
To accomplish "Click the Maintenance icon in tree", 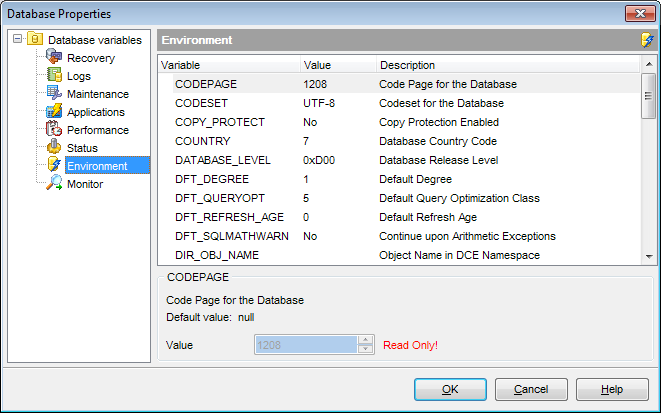I will tap(55, 94).
